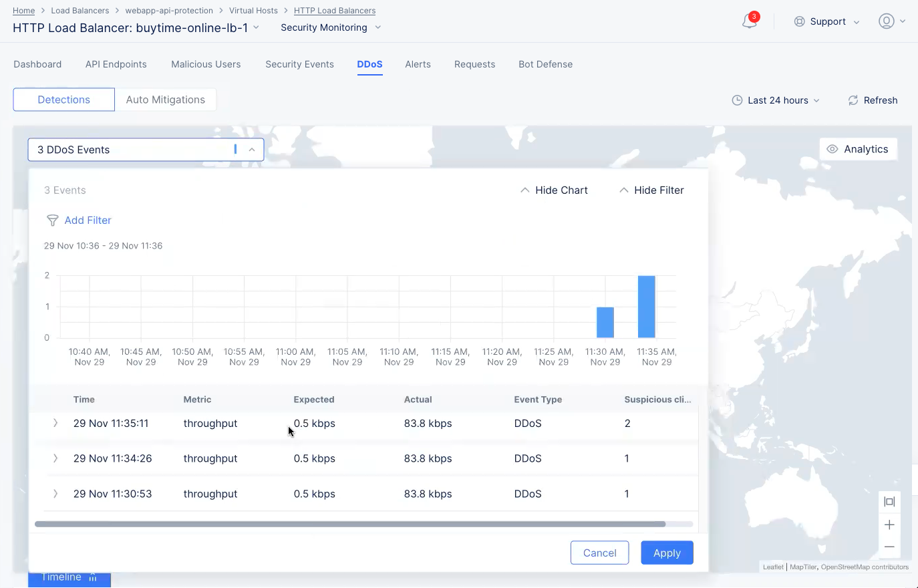This screenshot has height=588, width=918.
Task: Hide the events chart
Action: (x=554, y=190)
